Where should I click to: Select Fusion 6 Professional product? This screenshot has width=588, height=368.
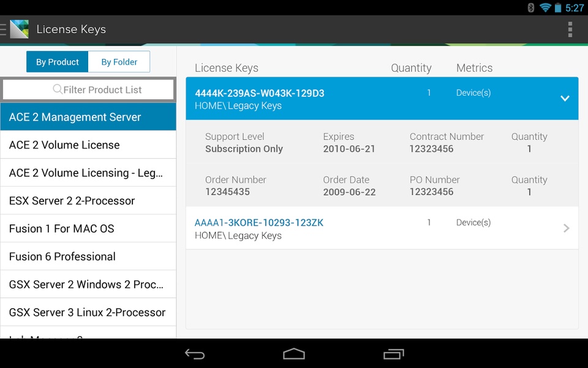pyautogui.click(x=88, y=256)
